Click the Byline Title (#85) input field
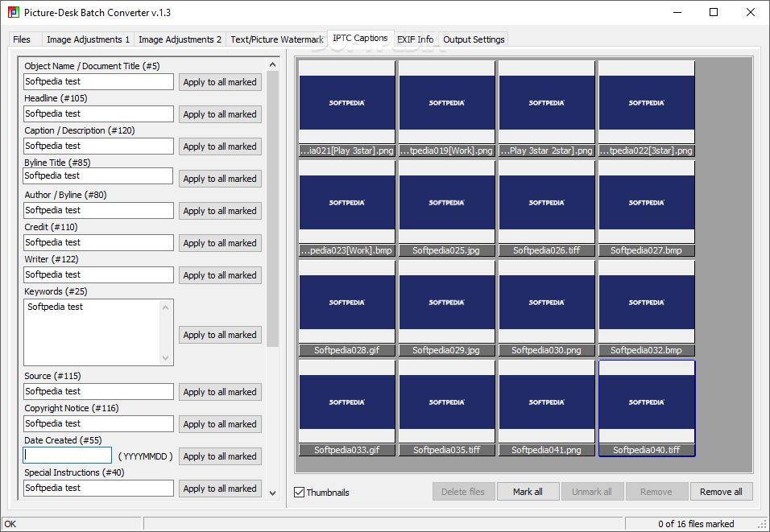Screen dimensions: 770x532 [x=98, y=176]
